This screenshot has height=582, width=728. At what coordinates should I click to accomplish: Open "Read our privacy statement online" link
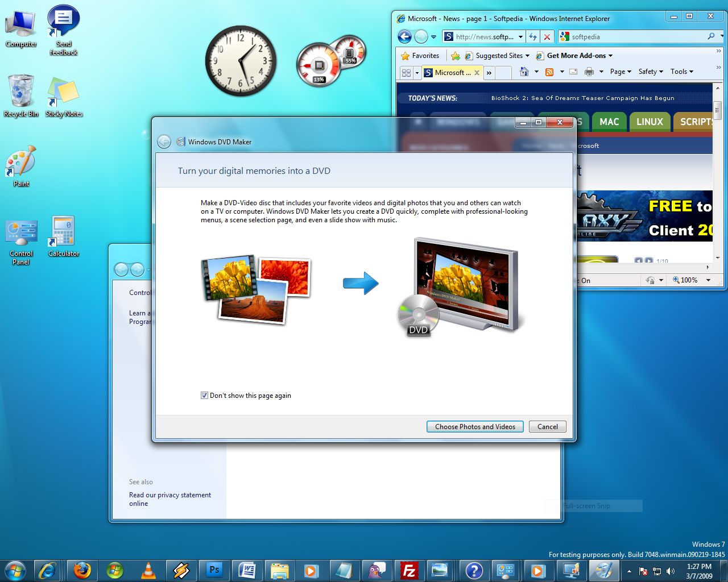[x=169, y=499]
